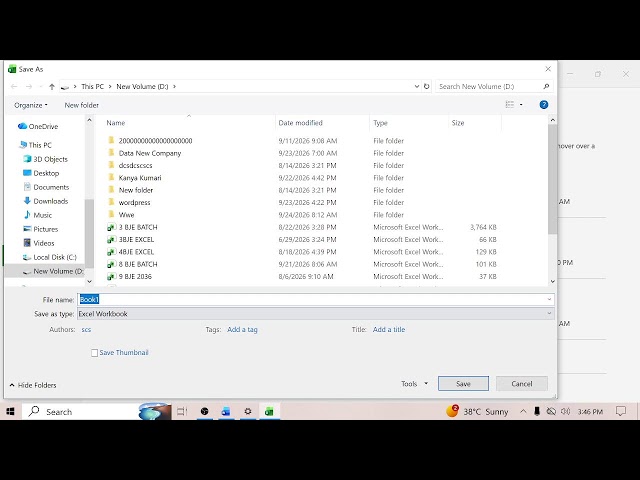Select the 3 BJE BATCH Excel file
Viewport: 640px width, 480px height.
tap(138, 227)
